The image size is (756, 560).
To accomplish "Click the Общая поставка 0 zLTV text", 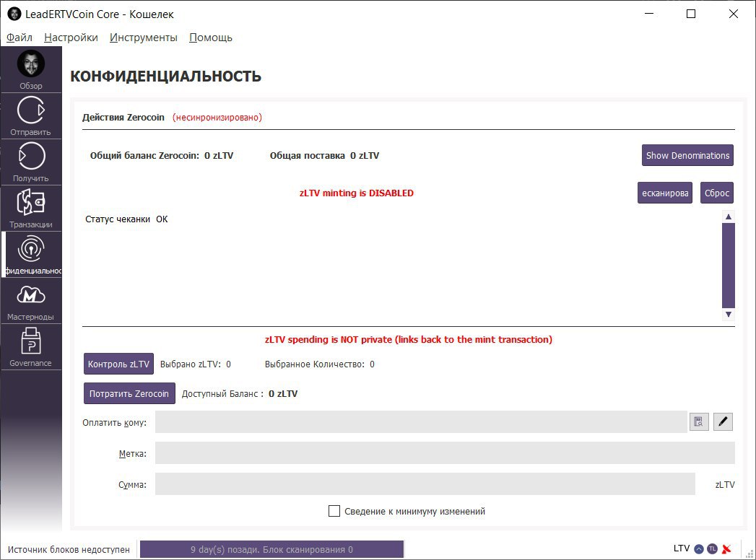I will (x=324, y=155).
